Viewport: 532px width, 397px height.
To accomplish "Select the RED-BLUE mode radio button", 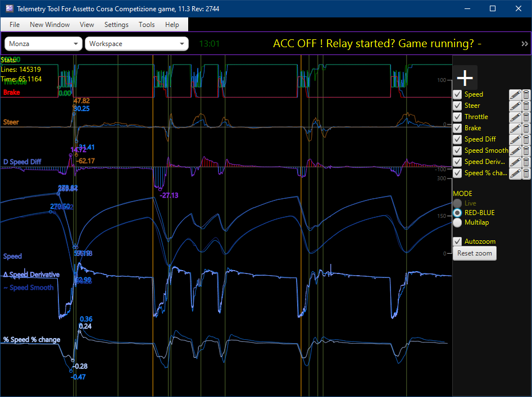I will [x=457, y=213].
